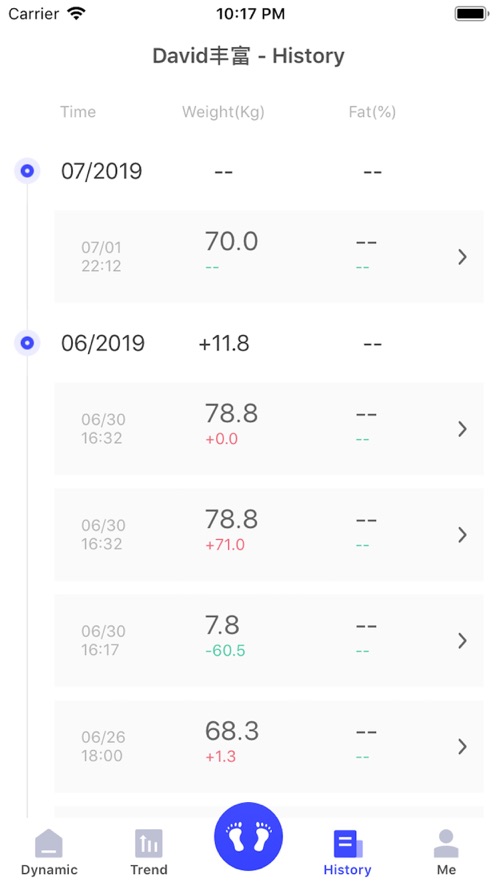Open the Me profile icon
Viewport: 497px width, 883px height.
(446, 844)
